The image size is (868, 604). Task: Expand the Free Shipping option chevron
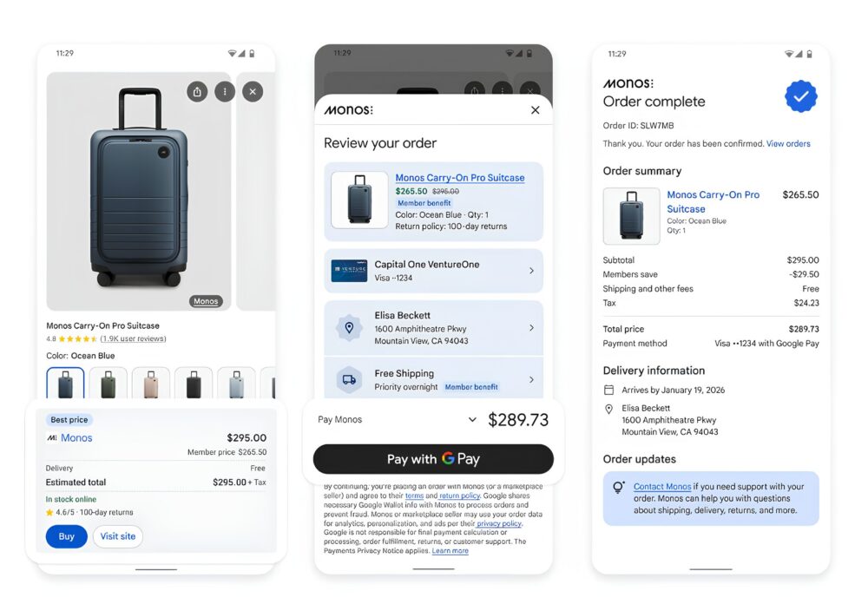coord(531,380)
